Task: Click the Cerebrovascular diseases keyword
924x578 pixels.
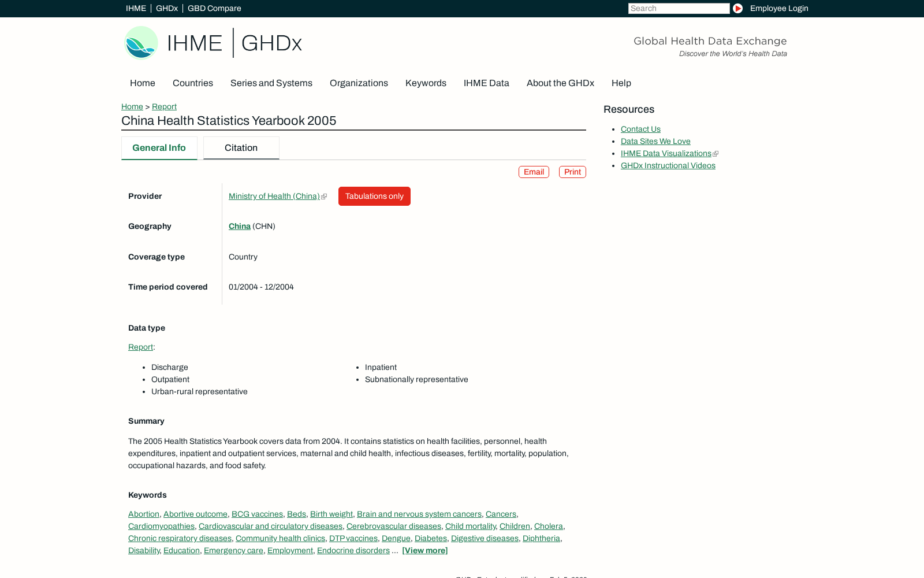Action: tap(394, 526)
